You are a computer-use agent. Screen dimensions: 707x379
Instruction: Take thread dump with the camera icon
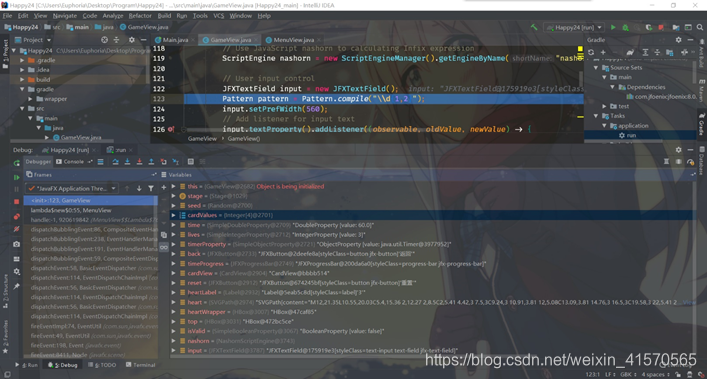tap(17, 244)
